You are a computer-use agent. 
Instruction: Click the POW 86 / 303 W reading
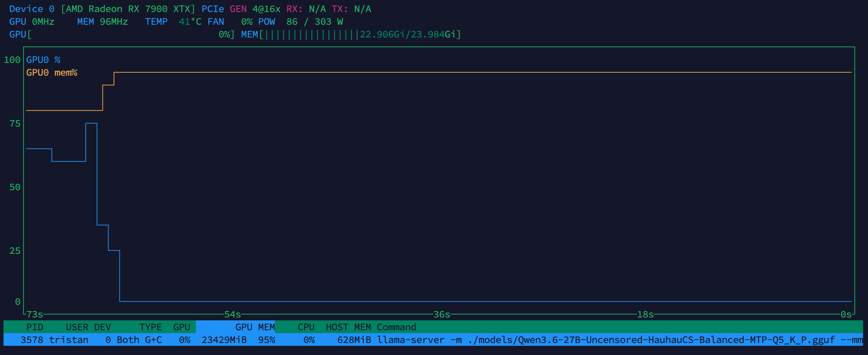click(x=300, y=22)
